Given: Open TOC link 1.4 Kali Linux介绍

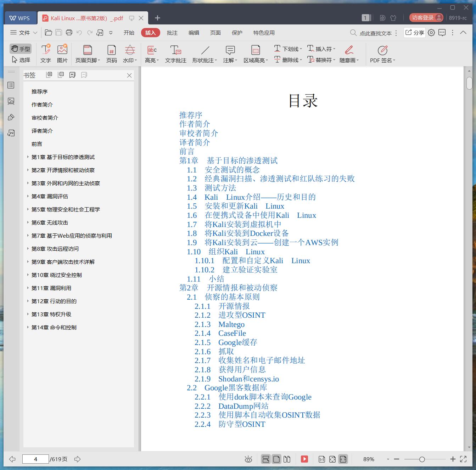Looking at the screenshot, I should 251,197.
